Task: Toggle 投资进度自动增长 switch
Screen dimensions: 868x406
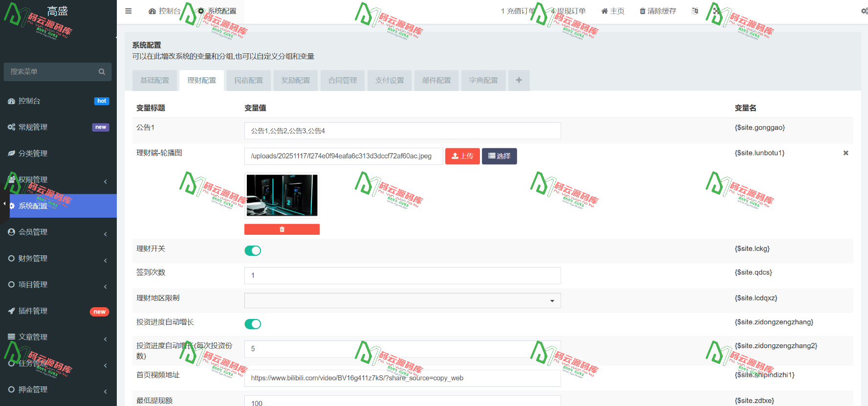Action: coord(253,324)
